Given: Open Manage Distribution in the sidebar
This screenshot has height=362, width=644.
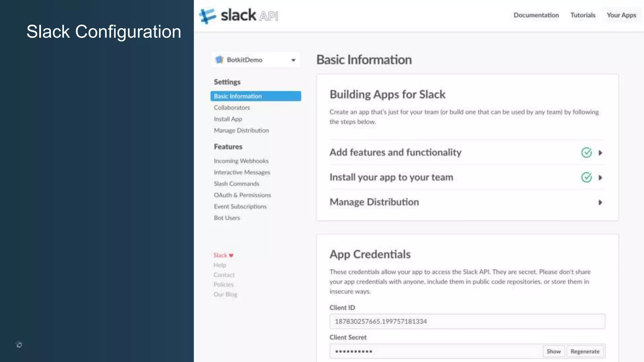Looking at the screenshot, I should (x=241, y=130).
